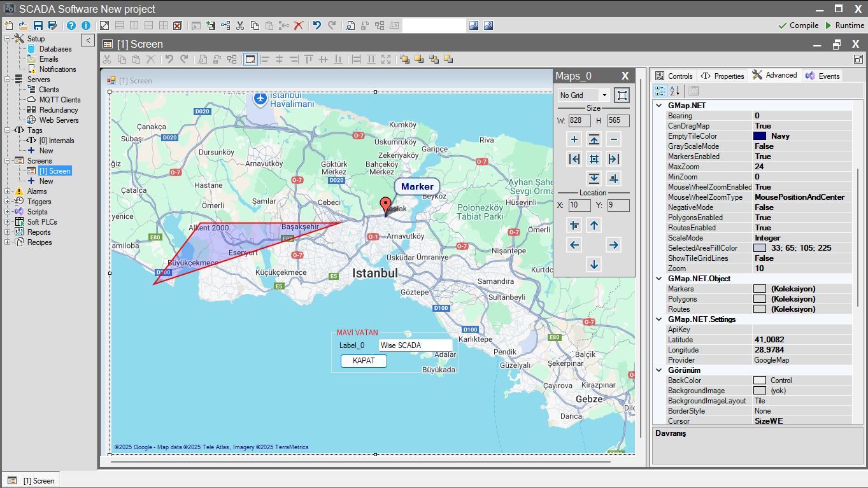The width and height of the screenshot is (868, 488).
Task: Click the blue Save icon in main toolbar
Action: [38, 25]
